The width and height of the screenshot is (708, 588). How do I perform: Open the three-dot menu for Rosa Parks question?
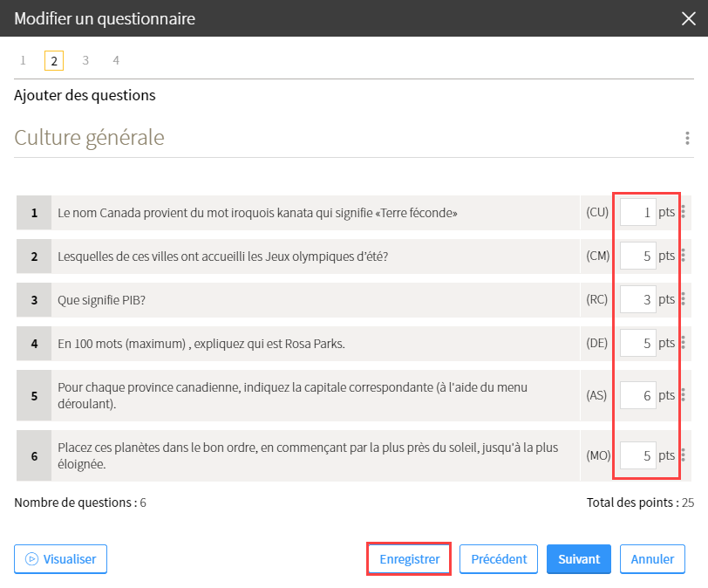click(x=684, y=343)
